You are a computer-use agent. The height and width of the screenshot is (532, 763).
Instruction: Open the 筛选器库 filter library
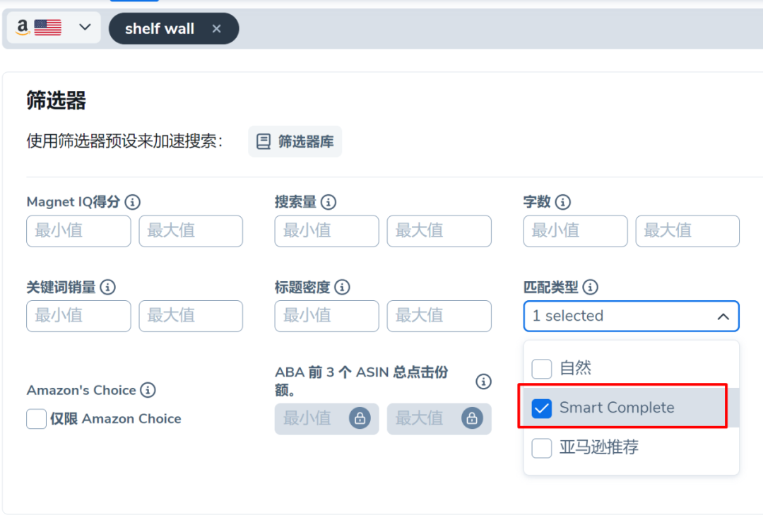(295, 141)
